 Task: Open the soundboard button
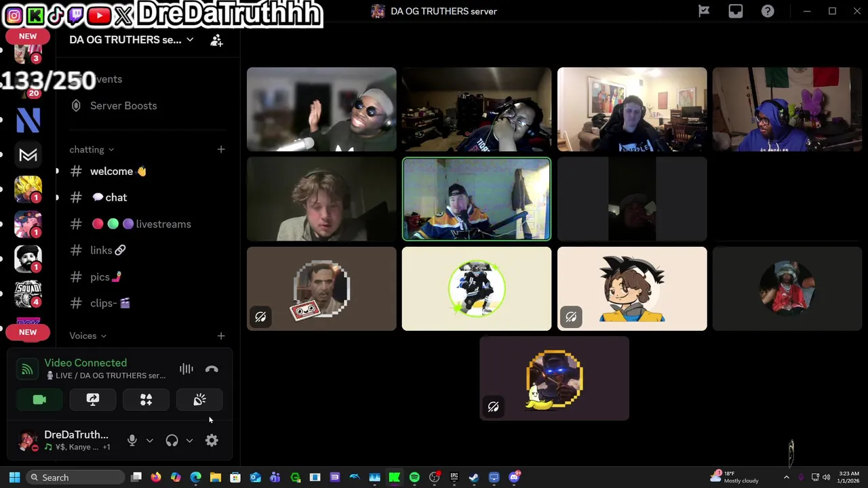pyautogui.click(x=199, y=400)
